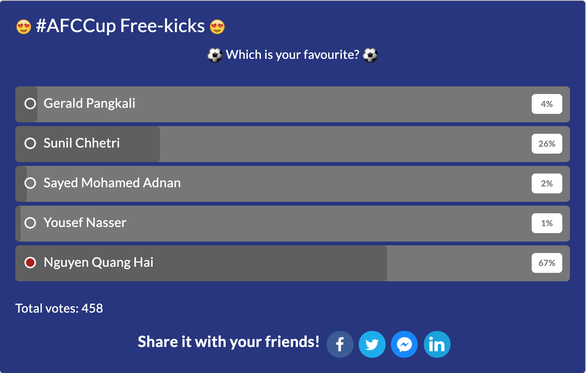Click the 'Which is your favourite?' question
Screen dimensions: 586x373
[x=292, y=55]
